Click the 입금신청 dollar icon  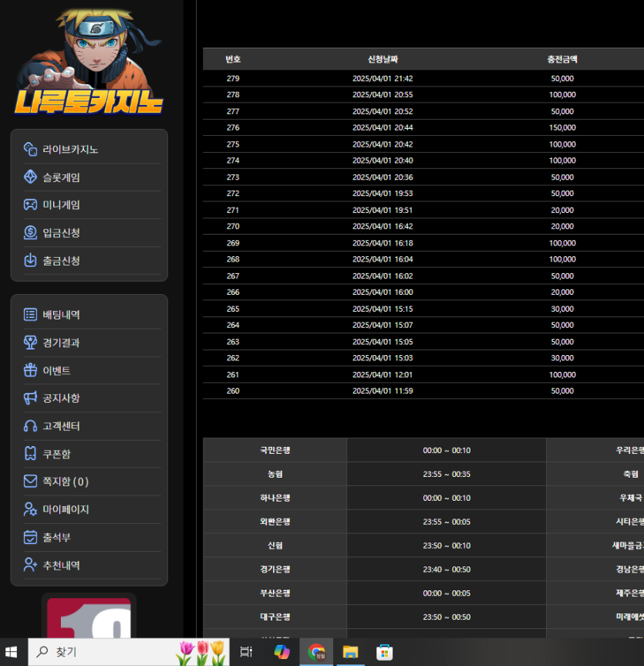coord(31,232)
